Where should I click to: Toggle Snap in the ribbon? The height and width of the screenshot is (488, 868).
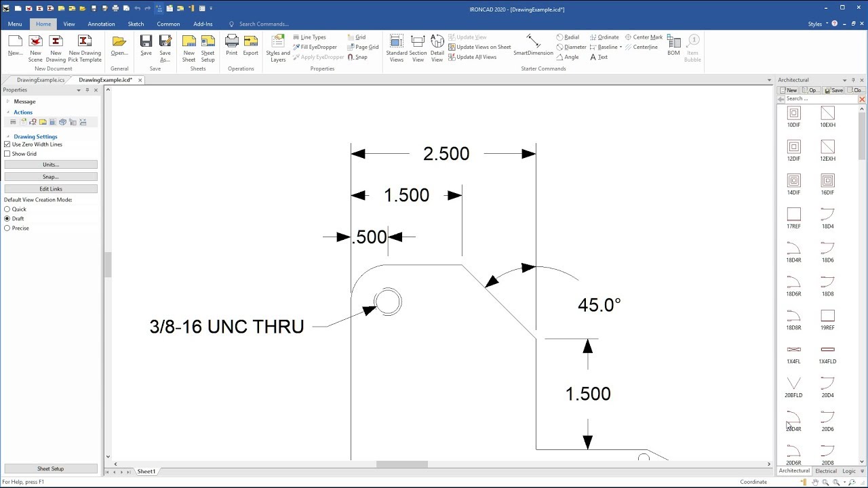click(357, 57)
